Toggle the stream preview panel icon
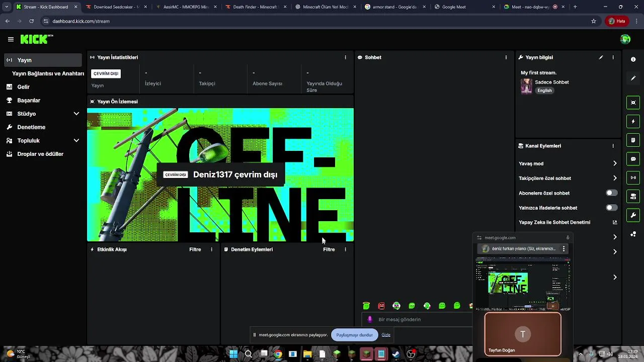Viewport: 644px width, 362px height. pos(633,103)
